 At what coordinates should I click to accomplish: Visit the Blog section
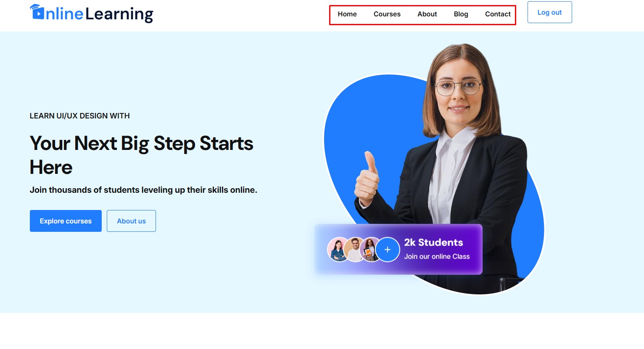(461, 14)
